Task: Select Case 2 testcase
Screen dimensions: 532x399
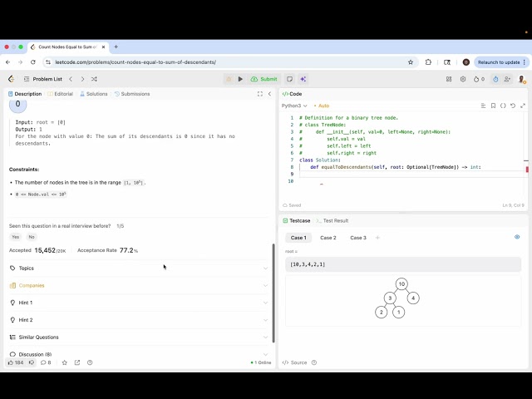Action: click(328, 238)
